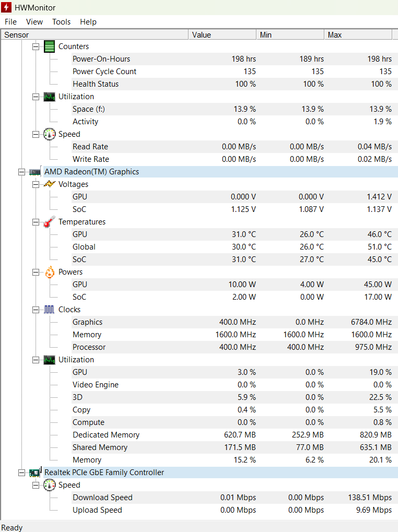The height and width of the screenshot is (532, 398).
Task: Collapse the AMD Radeon(TM) Graphics node
Action: coord(21,172)
